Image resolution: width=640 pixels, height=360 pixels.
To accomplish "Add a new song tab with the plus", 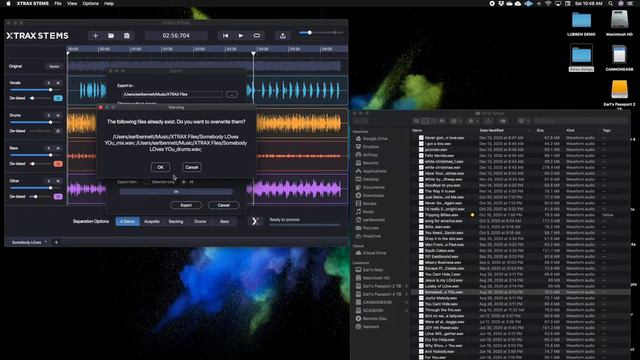I will (x=56, y=242).
